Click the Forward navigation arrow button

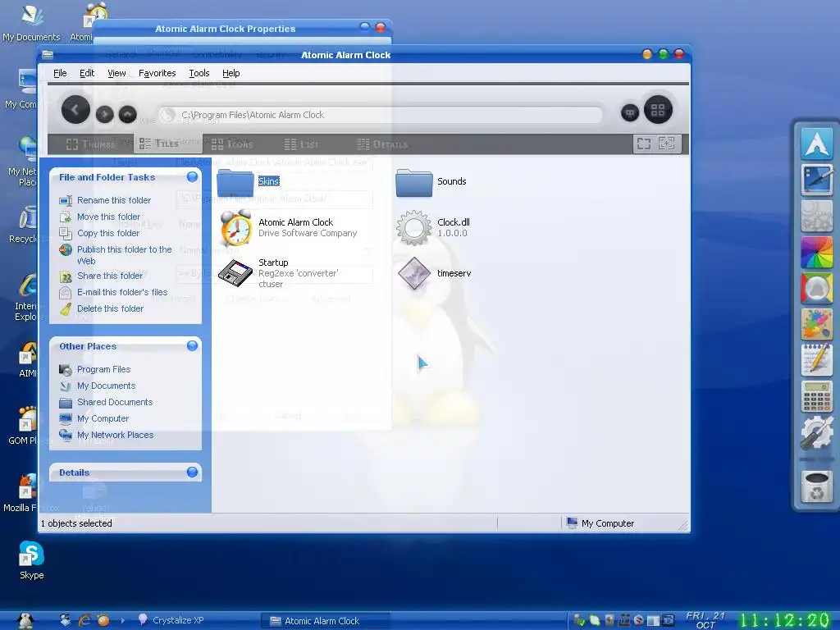104,113
